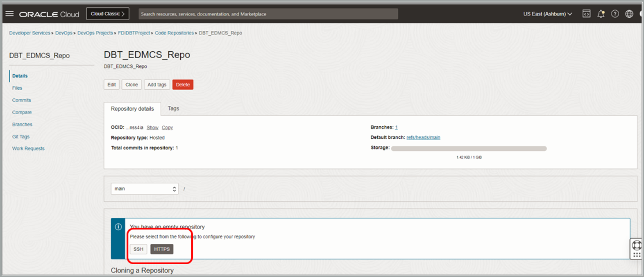This screenshot has width=644, height=277.
Task: Open the US East (Ashburn) region dropdown
Action: (x=547, y=14)
